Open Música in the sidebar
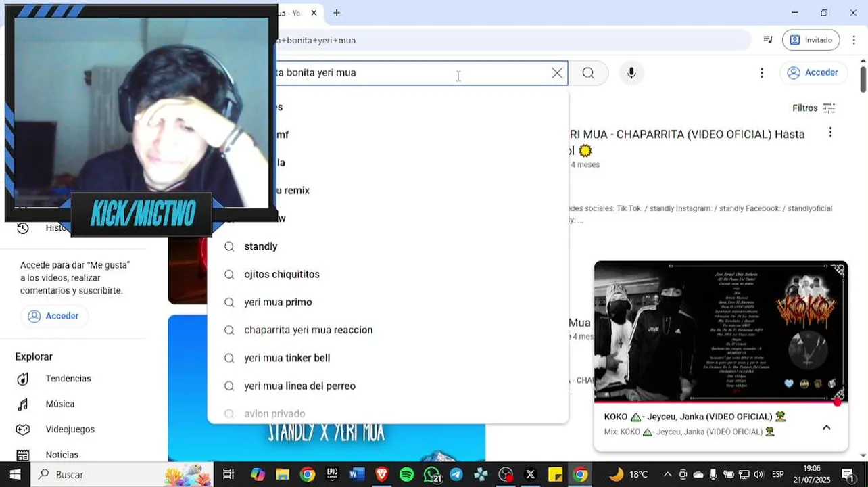Screen dimensions: 868x487 coord(59,404)
